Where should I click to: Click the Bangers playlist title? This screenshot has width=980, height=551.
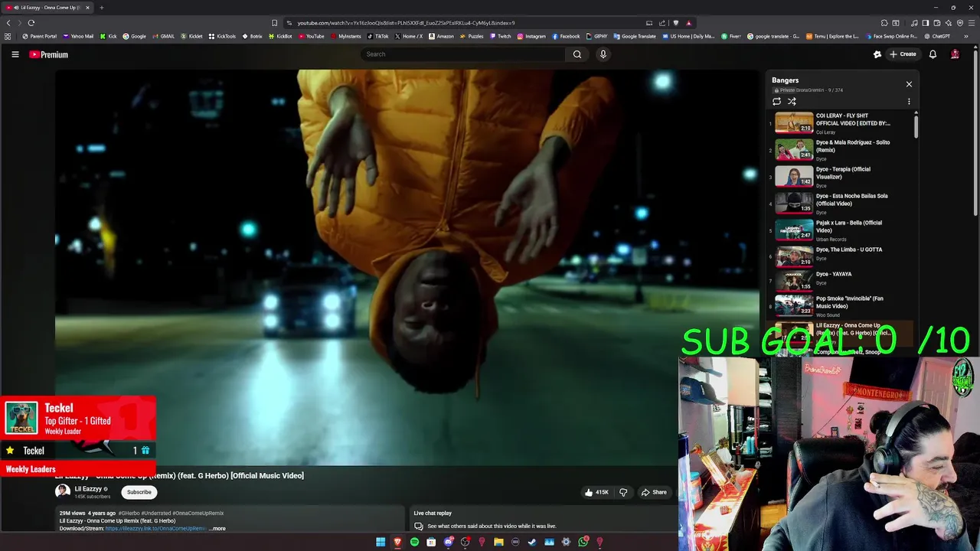point(786,80)
